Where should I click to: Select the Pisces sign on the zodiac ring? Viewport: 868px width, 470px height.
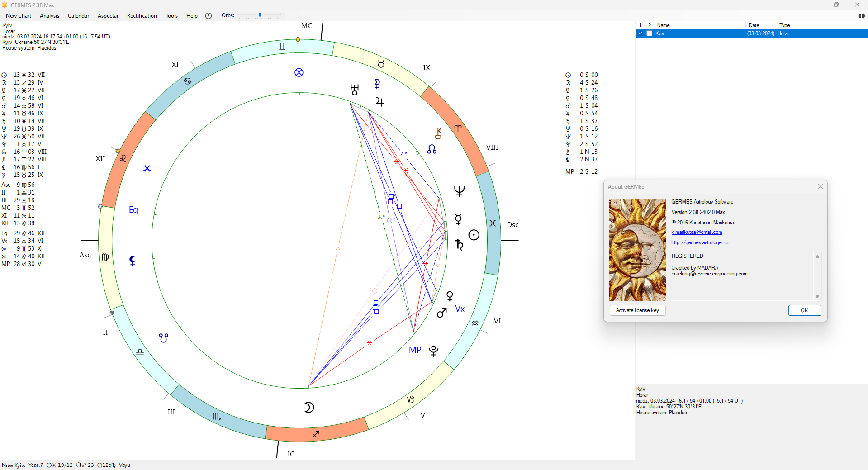point(493,223)
